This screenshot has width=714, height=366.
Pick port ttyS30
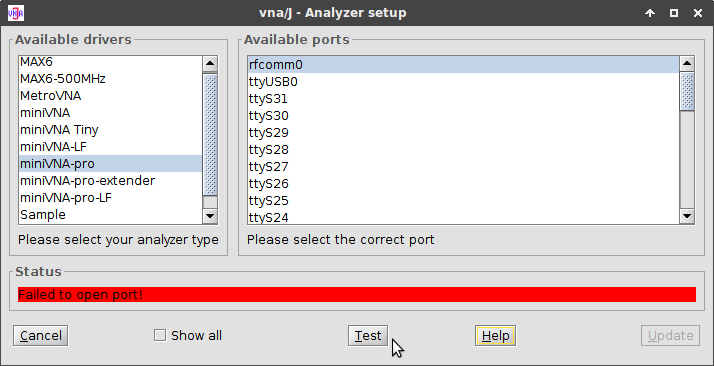pos(464,116)
